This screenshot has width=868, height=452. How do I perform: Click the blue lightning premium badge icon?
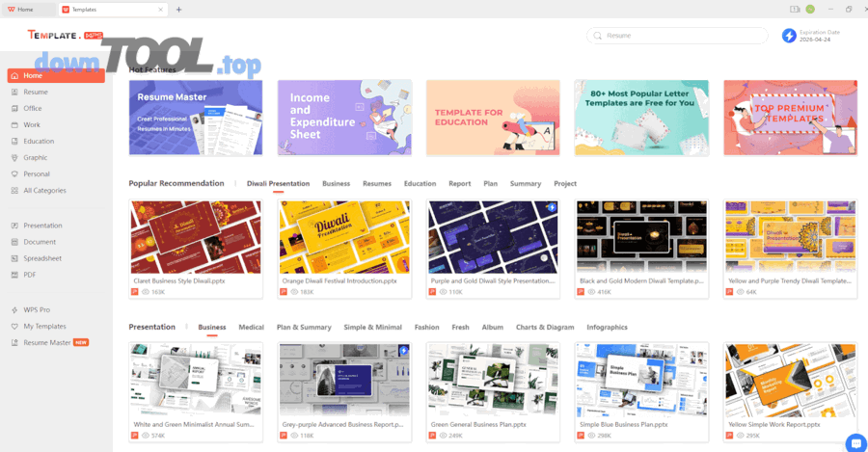pos(789,36)
